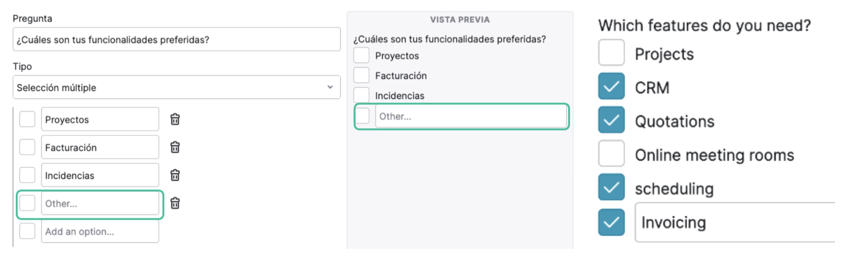Screen dimensions: 868x261
Task: Edit the Incidencias option text field
Action: tap(100, 175)
